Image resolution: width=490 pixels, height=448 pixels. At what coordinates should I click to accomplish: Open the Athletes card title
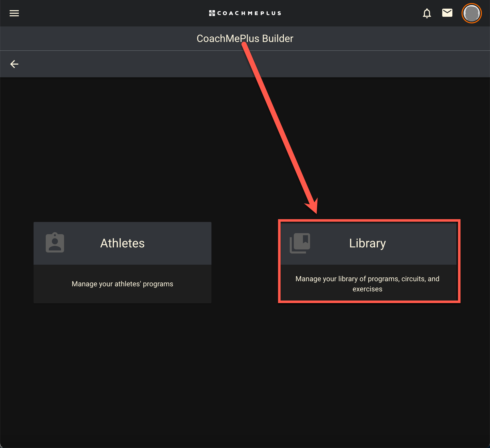(x=122, y=243)
